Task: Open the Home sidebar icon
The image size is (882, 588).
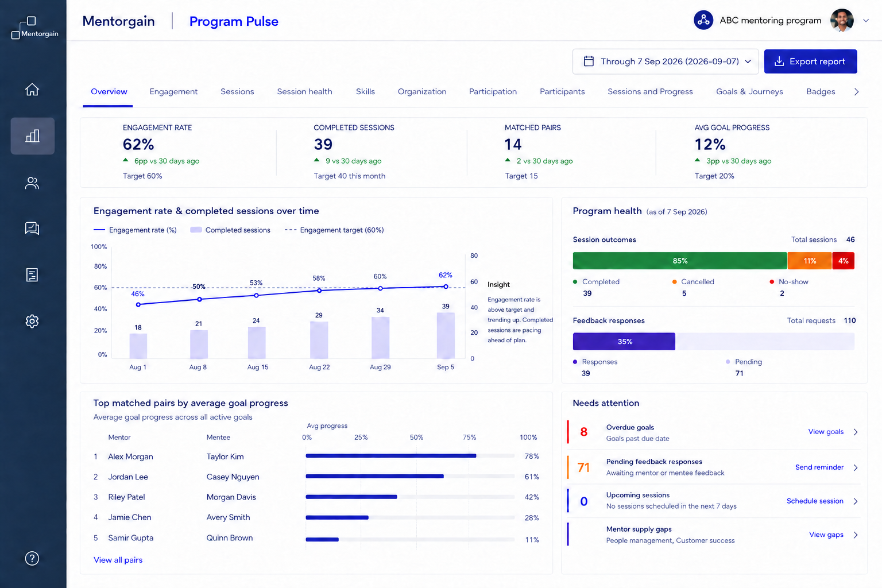Action: [32, 90]
